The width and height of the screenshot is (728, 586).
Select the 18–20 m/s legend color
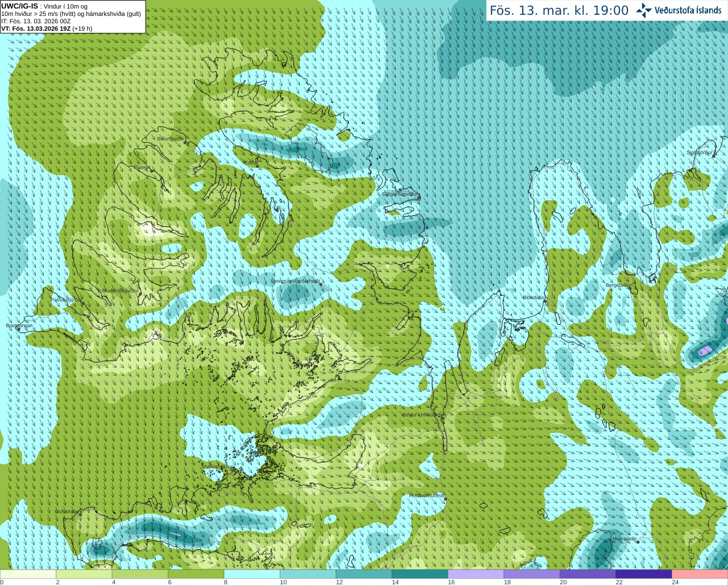pos(532,574)
